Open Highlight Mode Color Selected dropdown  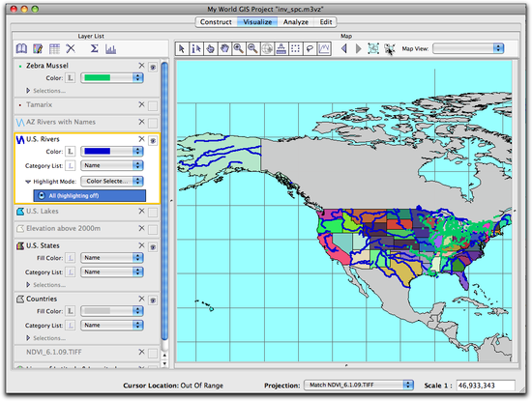112,181
